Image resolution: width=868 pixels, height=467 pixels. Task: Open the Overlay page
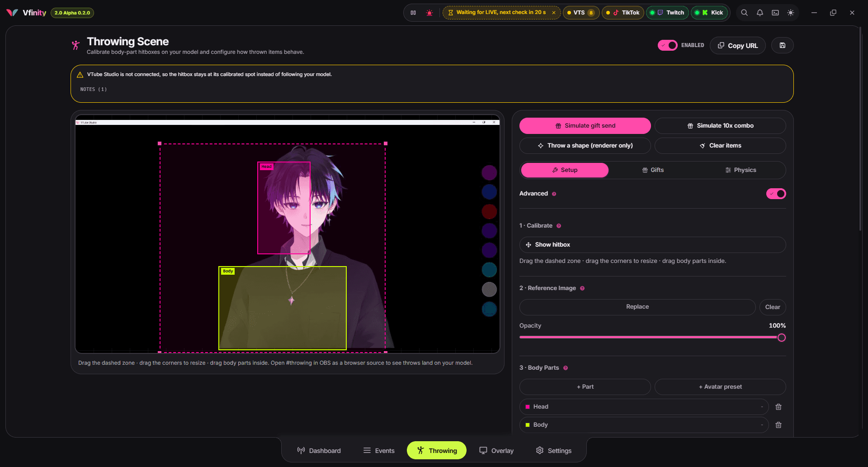click(496, 451)
